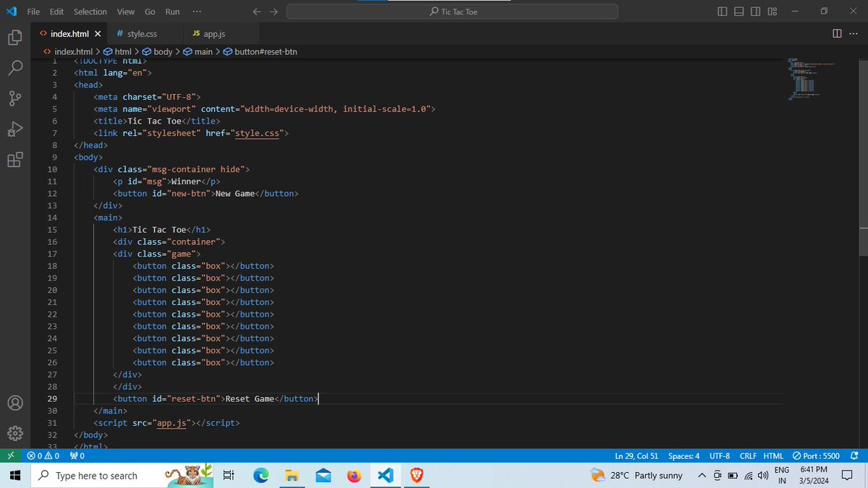The width and height of the screenshot is (868, 488).
Task: Click Ln 29, Col 51 in status bar
Action: click(637, 456)
